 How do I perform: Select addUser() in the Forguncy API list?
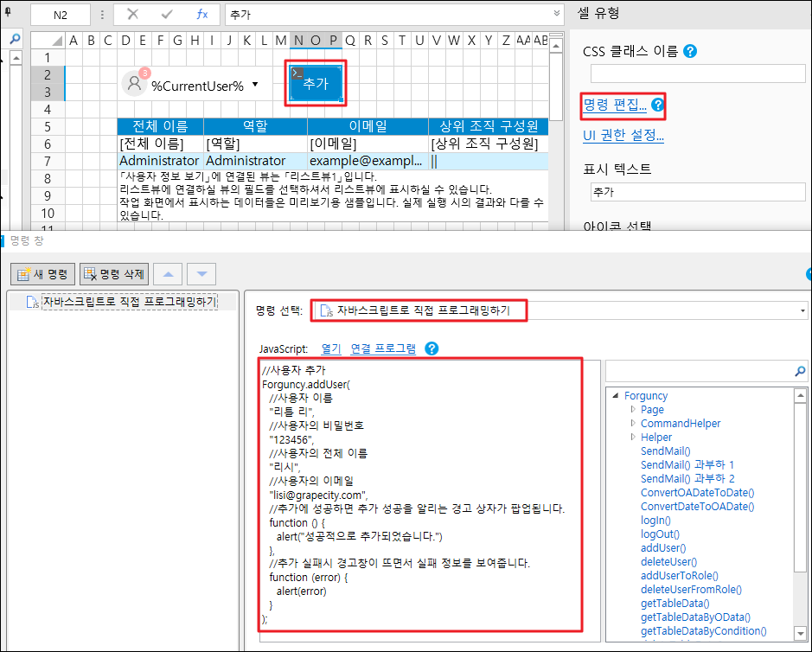pos(663,547)
